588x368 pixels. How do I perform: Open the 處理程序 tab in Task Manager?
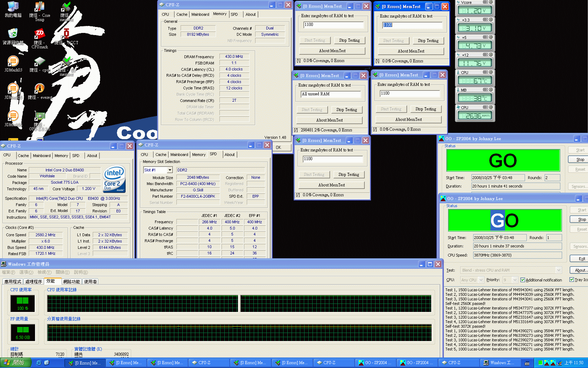pos(34,282)
